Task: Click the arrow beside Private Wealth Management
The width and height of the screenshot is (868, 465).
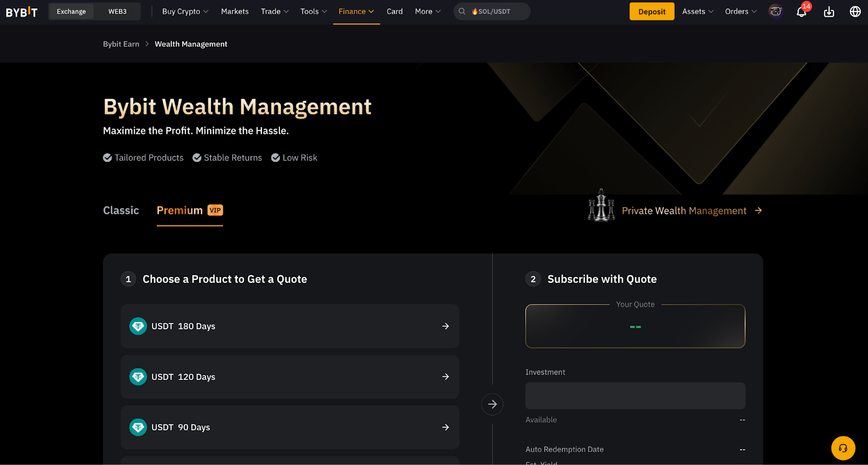Action: [758, 210]
